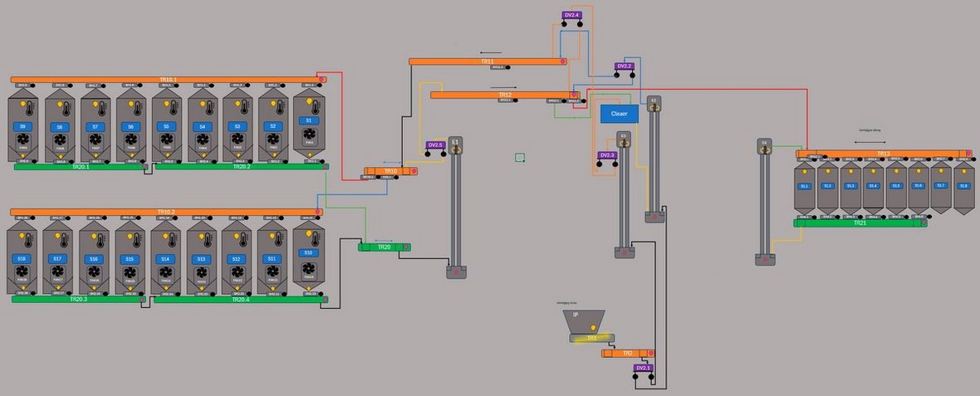This screenshot has width=980, height=396.
Task: Select the IP intake hopper
Action: pos(585,317)
